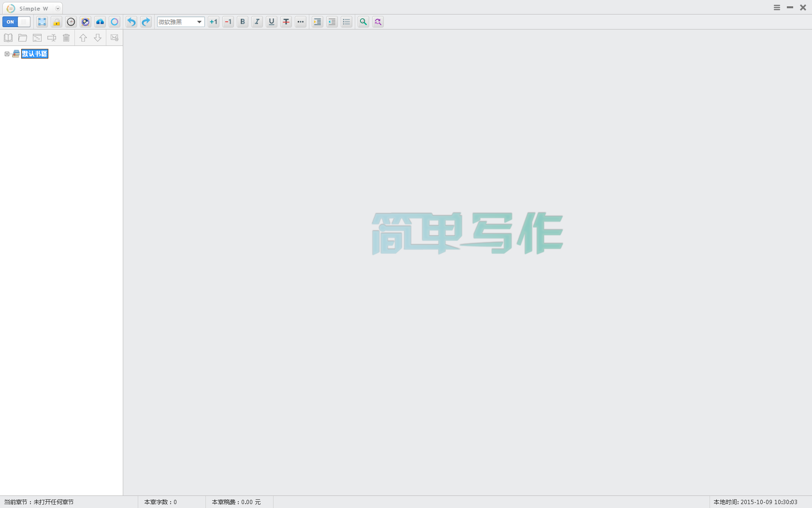Viewport: 812px width, 508px height.
Task: Increase paragraph indent
Action: (318, 22)
